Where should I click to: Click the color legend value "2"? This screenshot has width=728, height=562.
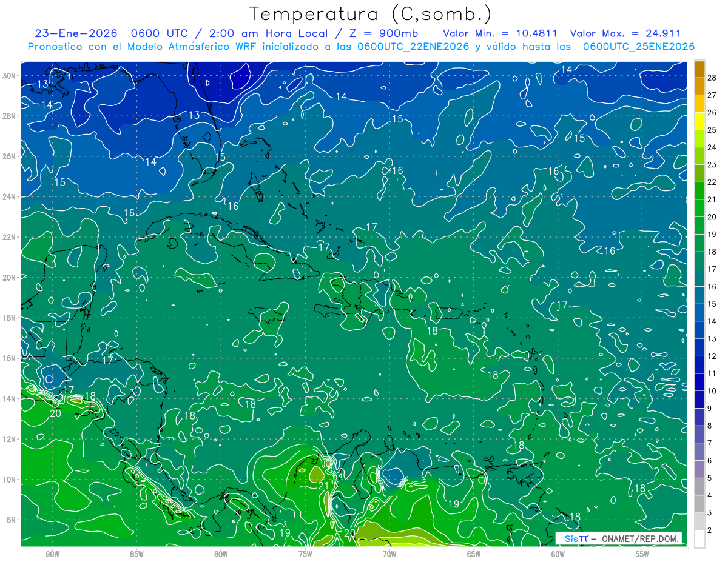710,530
